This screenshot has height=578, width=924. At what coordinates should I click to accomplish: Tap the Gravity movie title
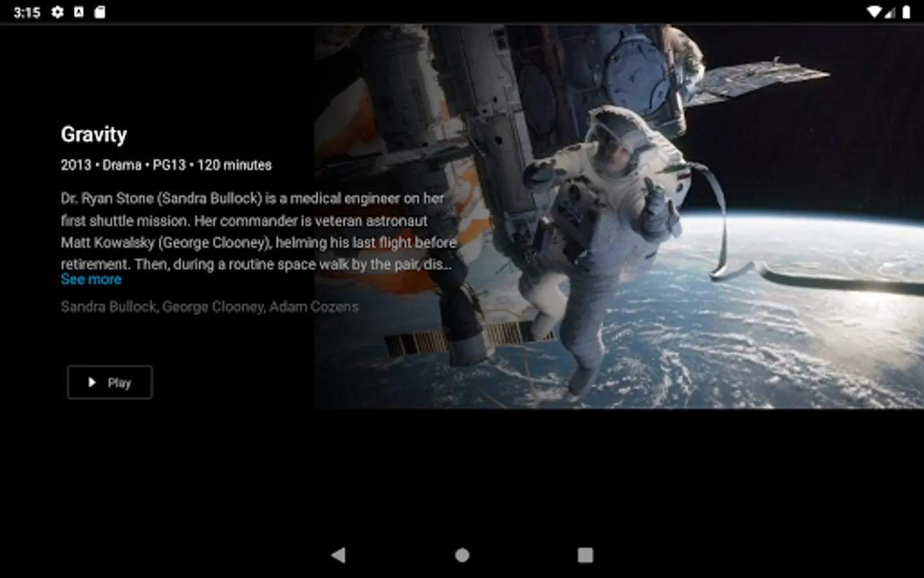[x=94, y=134]
